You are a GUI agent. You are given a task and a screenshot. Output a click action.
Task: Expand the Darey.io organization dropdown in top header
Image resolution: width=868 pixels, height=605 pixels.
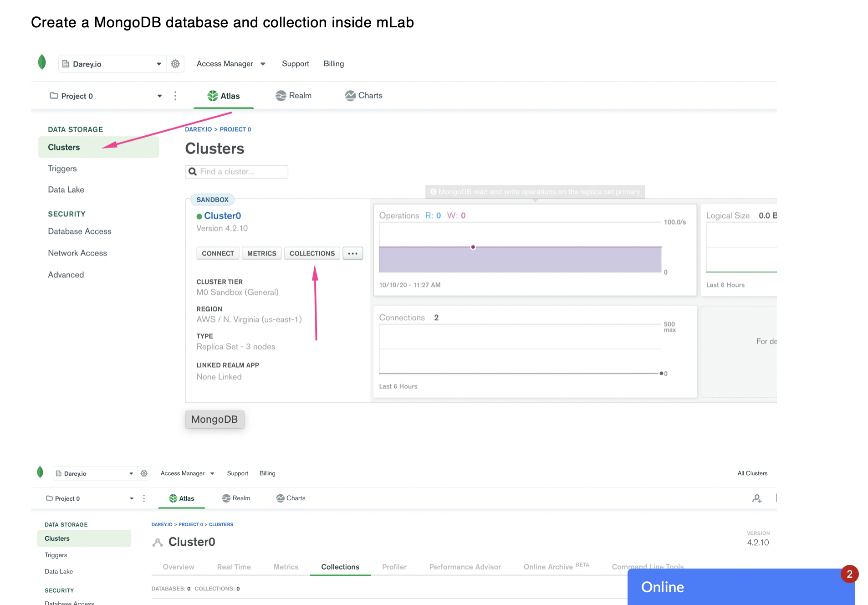click(159, 64)
